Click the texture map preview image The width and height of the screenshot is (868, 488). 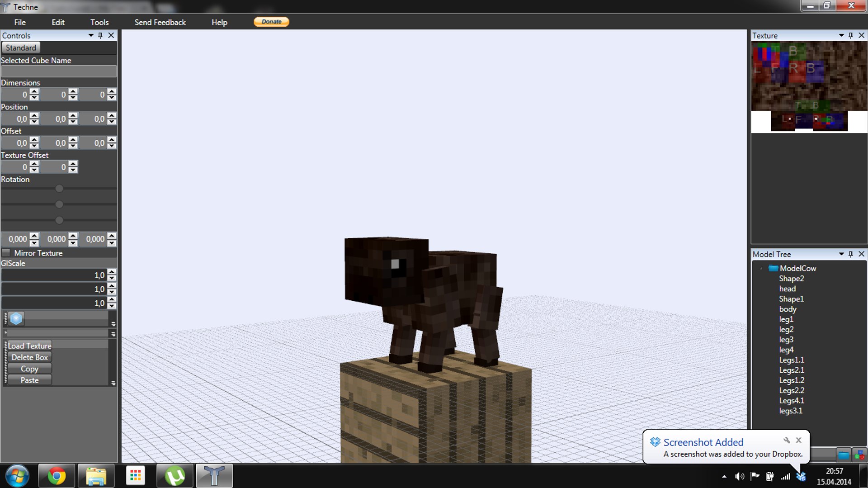pos(809,86)
